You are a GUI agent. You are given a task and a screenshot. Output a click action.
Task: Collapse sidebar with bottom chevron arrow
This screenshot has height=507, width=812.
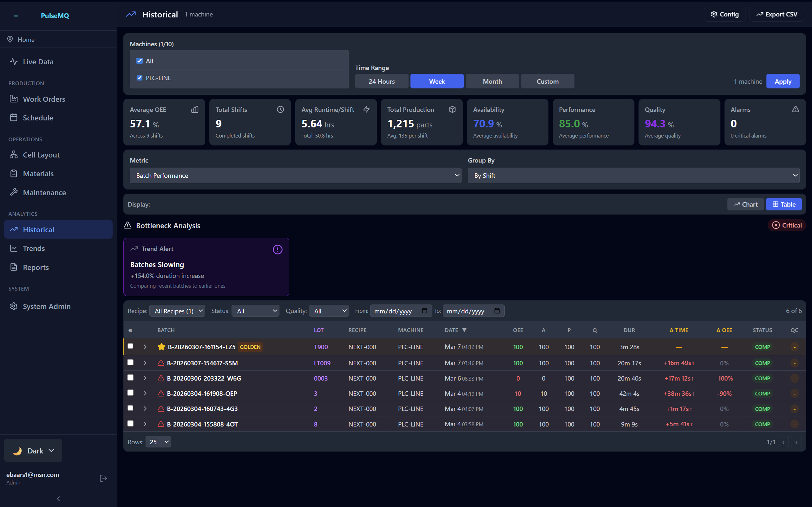(x=58, y=499)
